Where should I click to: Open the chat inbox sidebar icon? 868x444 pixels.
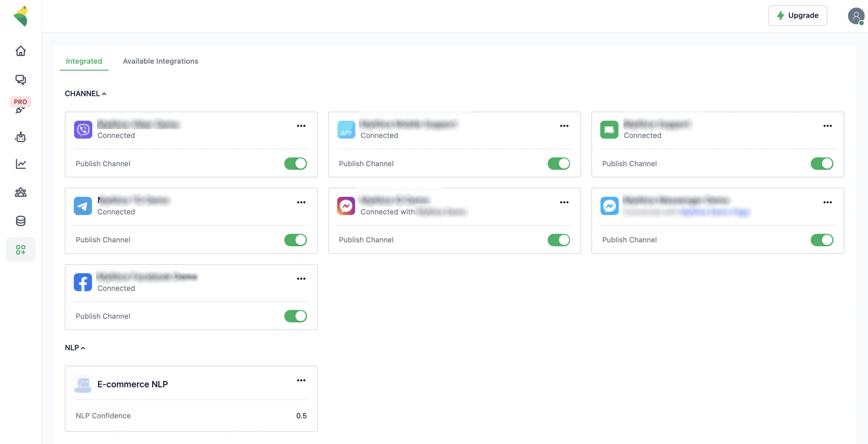coord(21,80)
